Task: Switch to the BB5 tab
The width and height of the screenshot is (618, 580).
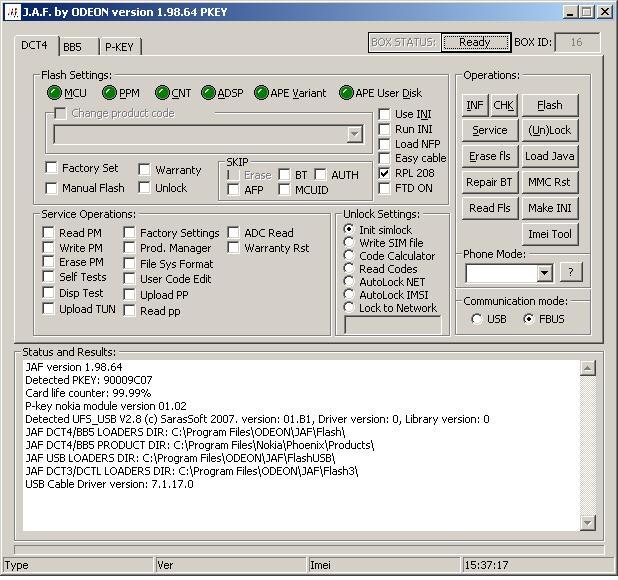Action: (78, 47)
